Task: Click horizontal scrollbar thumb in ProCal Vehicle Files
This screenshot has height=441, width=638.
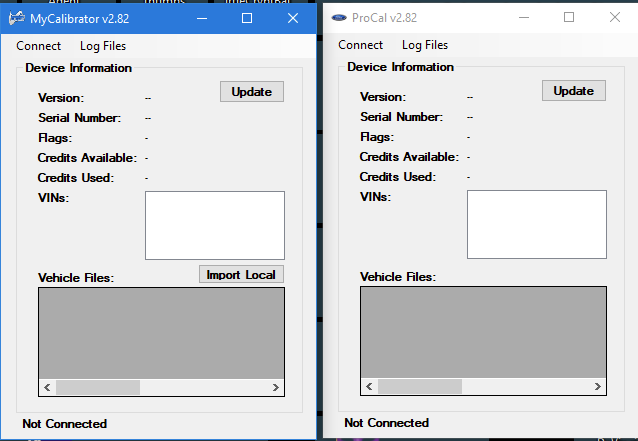Action: coord(420,386)
